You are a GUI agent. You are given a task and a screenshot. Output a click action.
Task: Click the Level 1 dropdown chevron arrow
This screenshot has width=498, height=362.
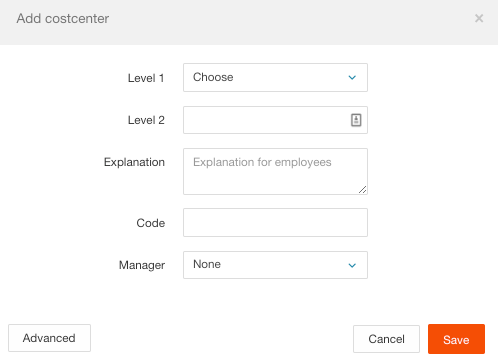pyautogui.click(x=352, y=78)
